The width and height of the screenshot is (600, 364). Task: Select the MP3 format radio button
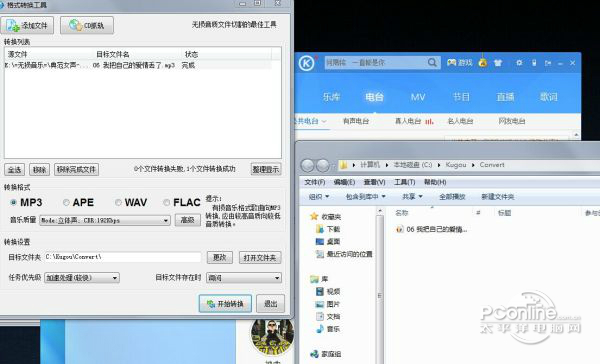[x=13, y=202]
